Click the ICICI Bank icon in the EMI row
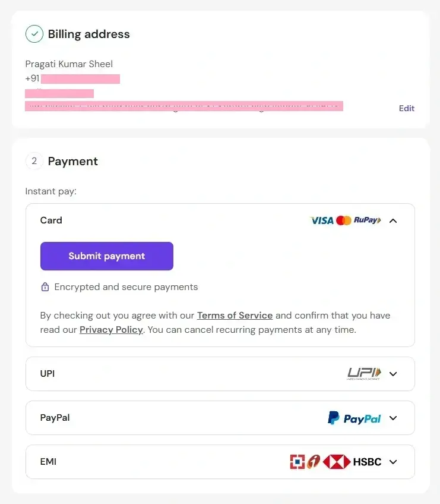Screen dimensions: 440x504 (312, 462)
